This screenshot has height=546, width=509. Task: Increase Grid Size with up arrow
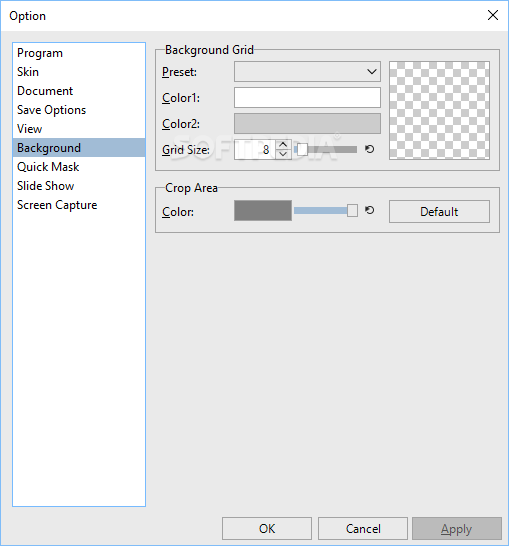pos(283,145)
